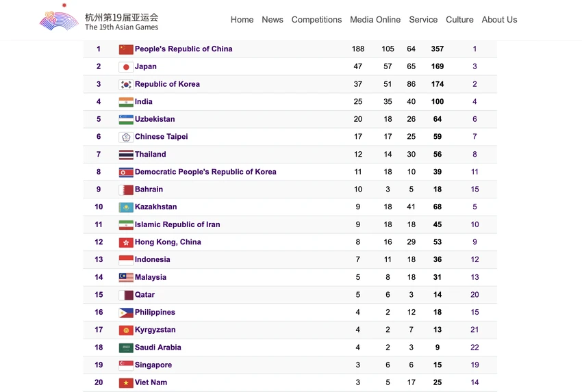The height and width of the screenshot is (392, 582).
Task: Open the About Us page
Action: (499, 20)
